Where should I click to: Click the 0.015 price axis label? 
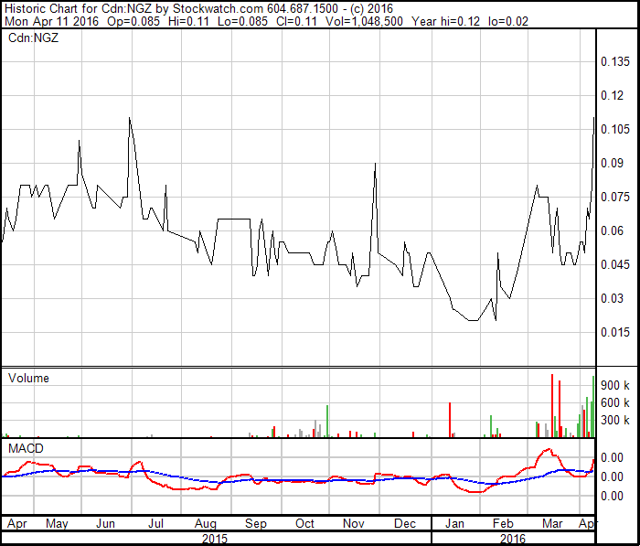(615, 332)
